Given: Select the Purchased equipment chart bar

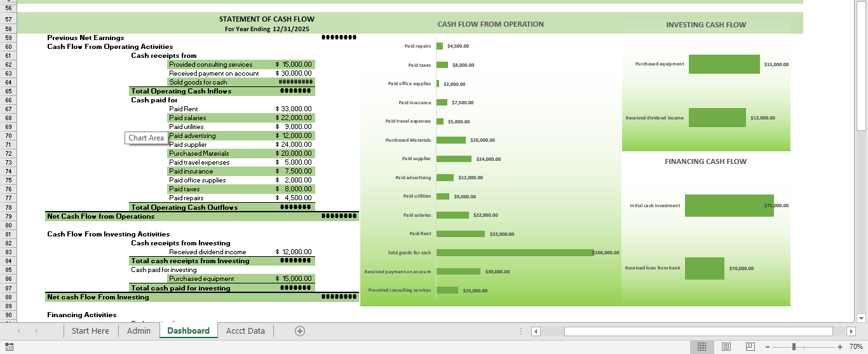Looking at the screenshot, I should point(724,64).
